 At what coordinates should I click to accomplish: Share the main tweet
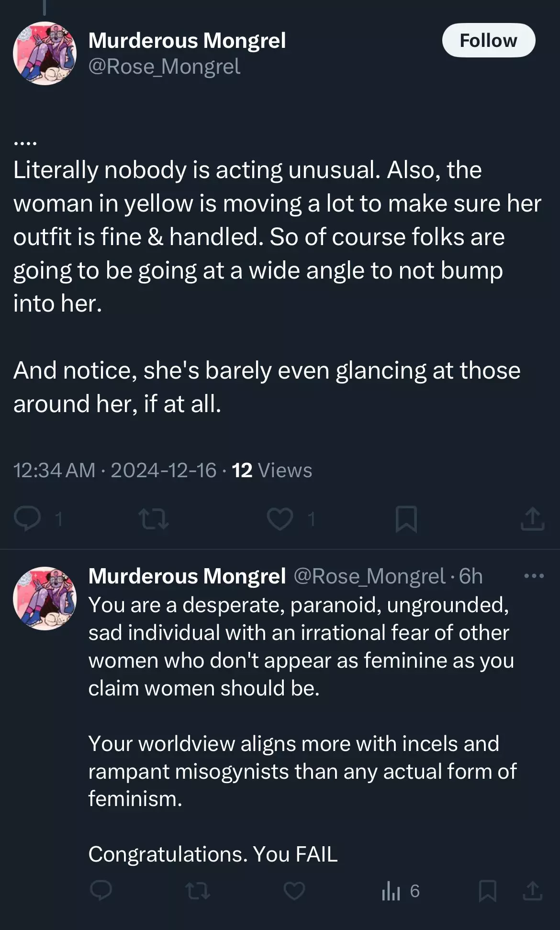pyautogui.click(x=532, y=519)
